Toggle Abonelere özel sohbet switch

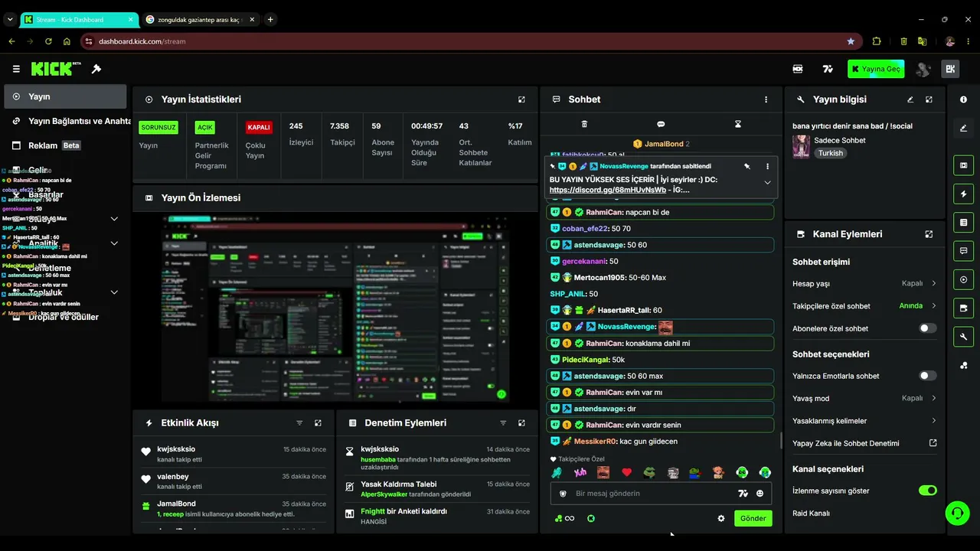(927, 328)
